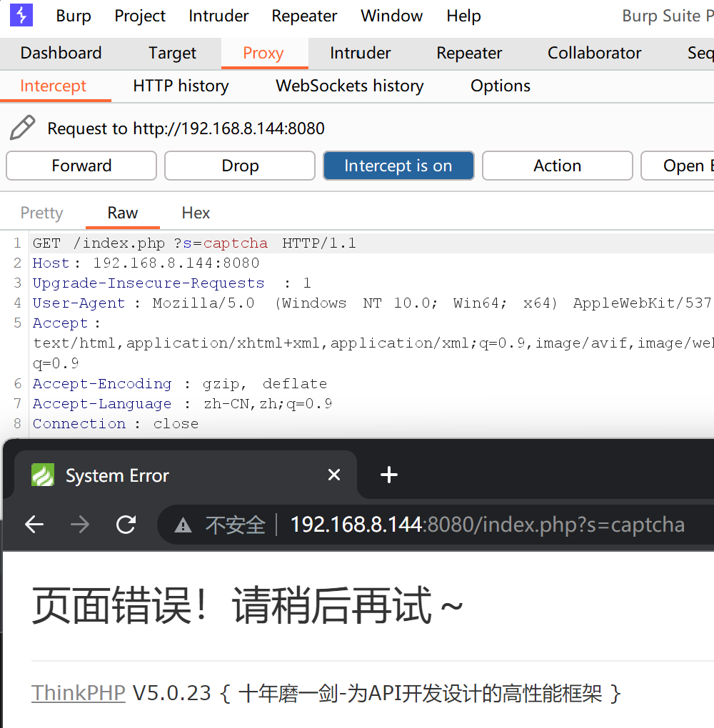
Task: Click the GET /index.php request line
Action: (x=194, y=243)
